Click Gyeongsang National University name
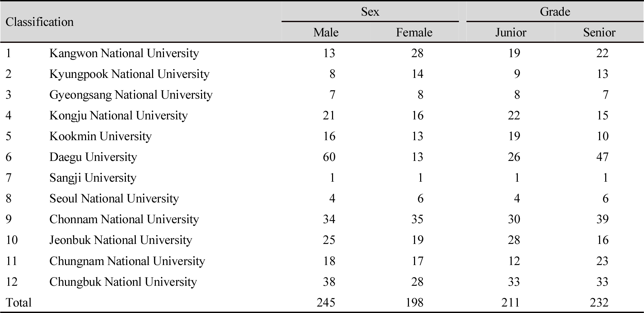 pos(131,95)
